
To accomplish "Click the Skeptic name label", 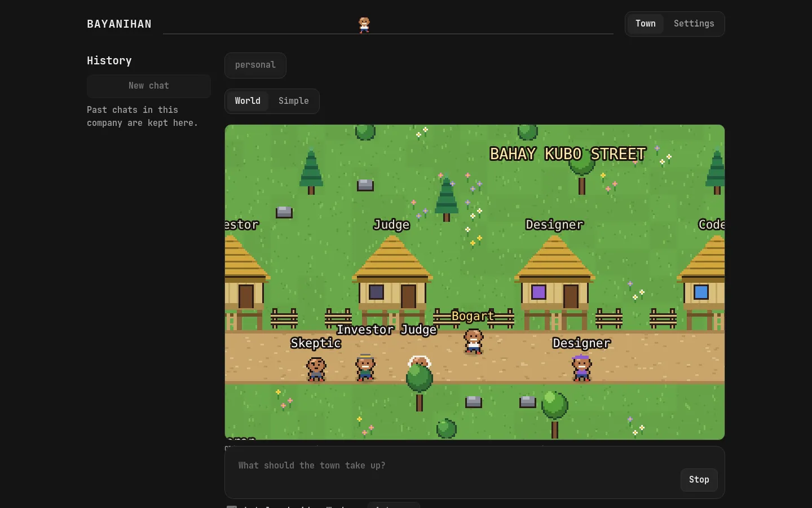I will 316,343.
